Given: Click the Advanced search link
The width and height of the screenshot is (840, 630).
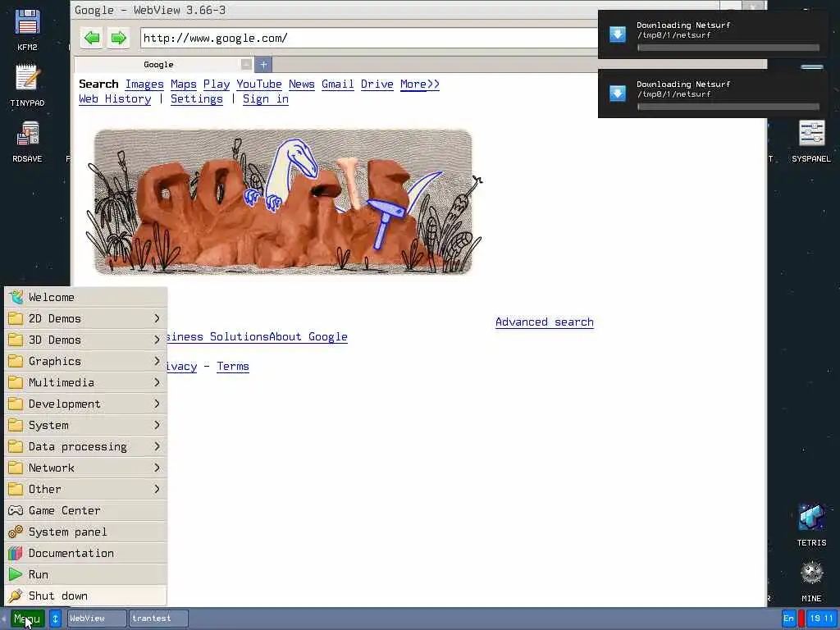Looking at the screenshot, I should click(x=545, y=322).
